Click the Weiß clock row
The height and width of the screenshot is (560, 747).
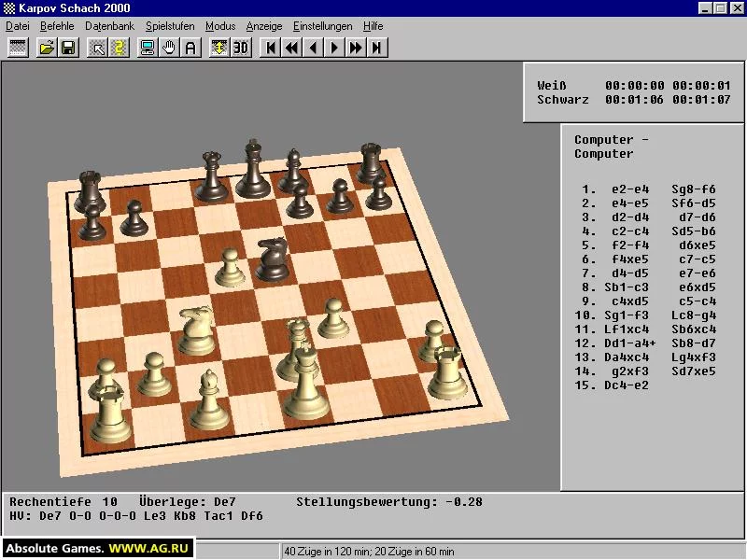click(634, 86)
